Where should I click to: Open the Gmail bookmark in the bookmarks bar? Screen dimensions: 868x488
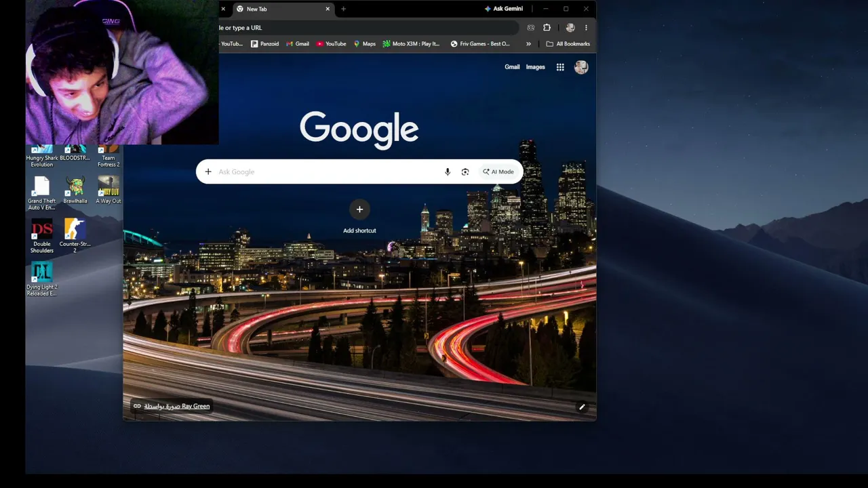coord(298,44)
